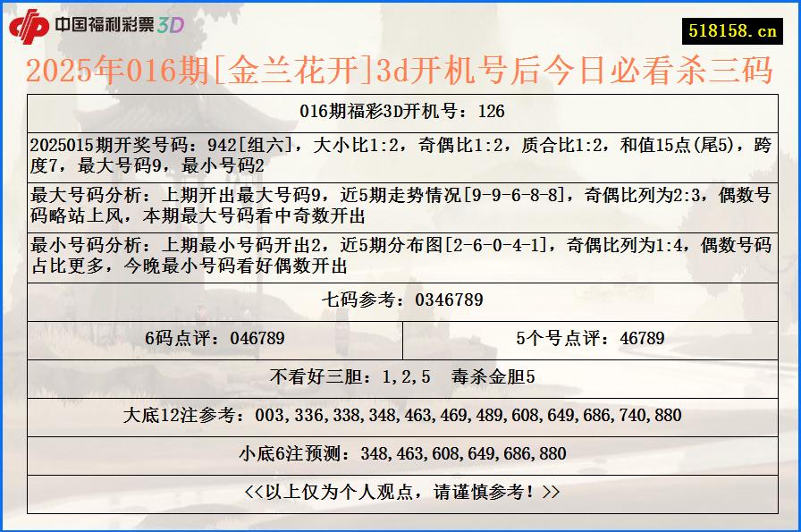Toggle the 6码点评 panel
This screenshot has height=532, width=801.
(215, 337)
